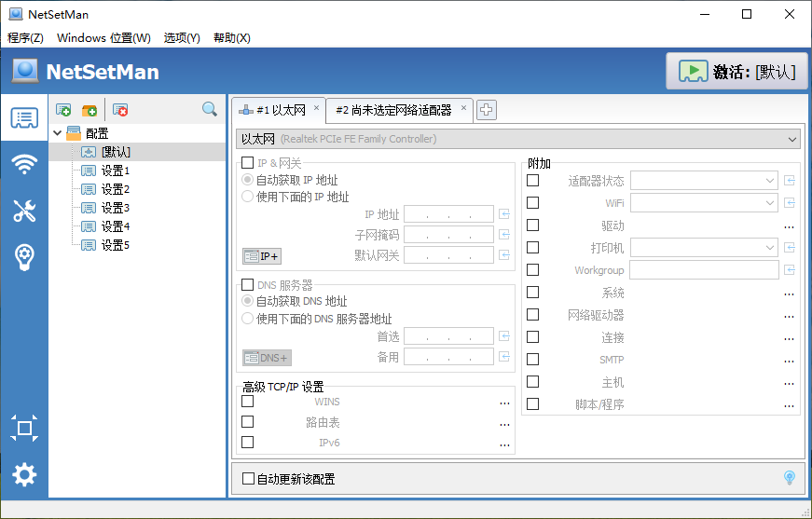Open the profiles view in sidebar
Screen dimensions: 812x519
coord(24,118)
